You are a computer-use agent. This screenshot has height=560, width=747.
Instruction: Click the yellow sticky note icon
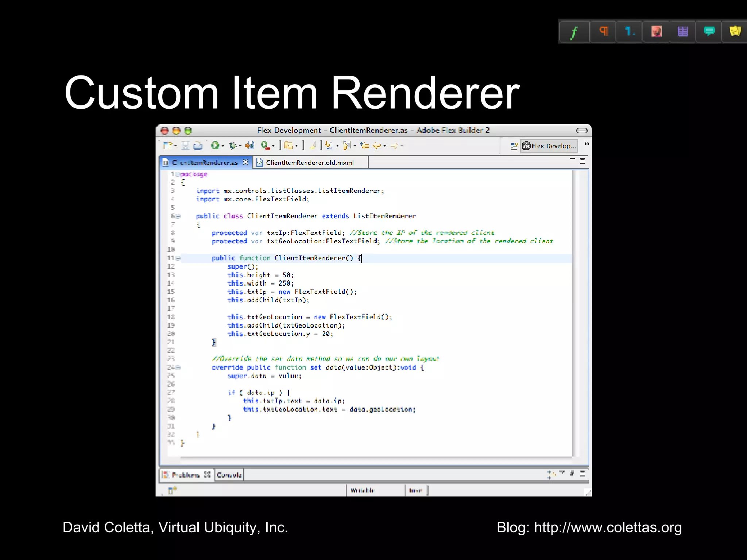(x=735, y=31)
